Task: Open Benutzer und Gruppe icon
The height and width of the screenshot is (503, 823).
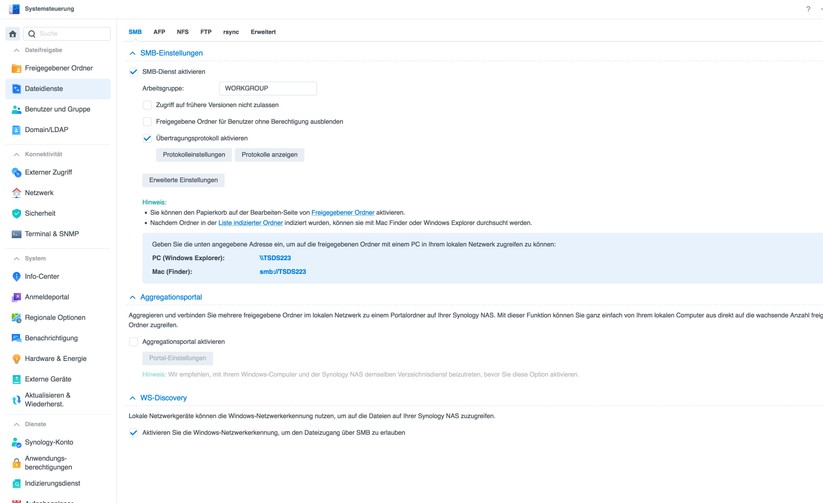Action: click(16, 109)
